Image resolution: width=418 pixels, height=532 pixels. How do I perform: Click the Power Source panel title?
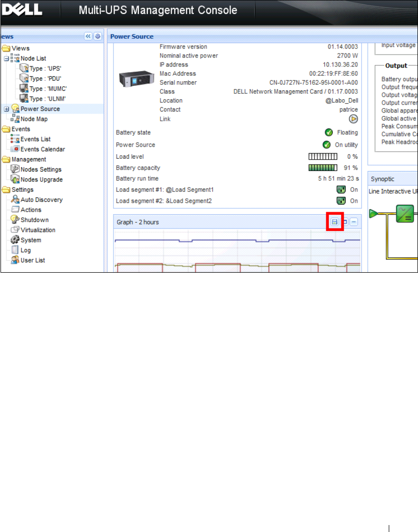tap(131, 37)
